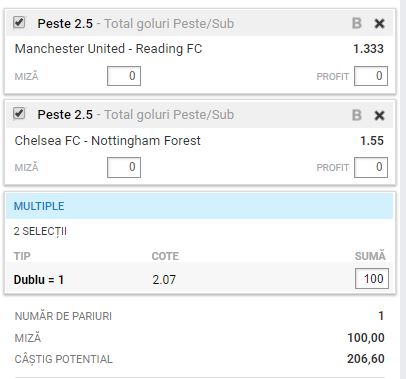Viewport: 406px width, 379px height.
Task: Click the Peste 2.5 label of second selection
Action: [x=65, y=115]
